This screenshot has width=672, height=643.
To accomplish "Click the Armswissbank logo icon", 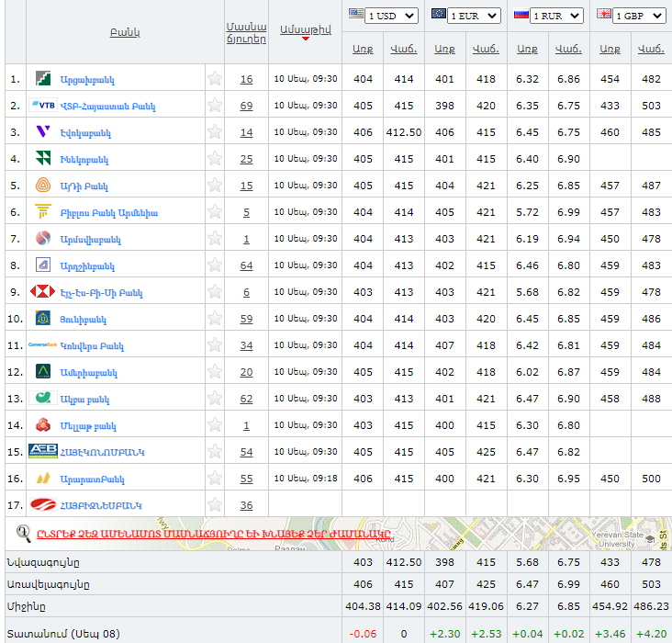I will pyautogui.click(x=43, y=238).
